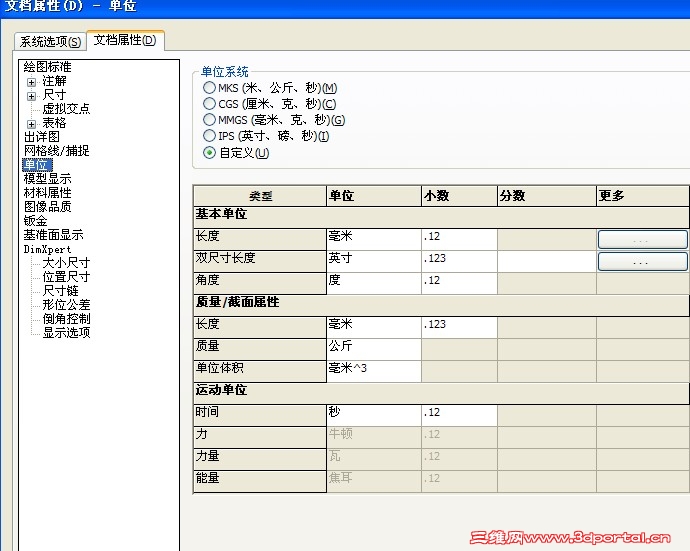
Task: Click decimals cell .12 for 时间
Action: [x=459, y=415]
